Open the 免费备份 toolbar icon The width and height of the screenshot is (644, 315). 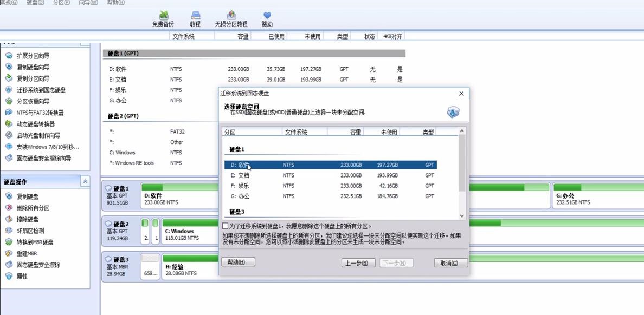pos(163,19)
